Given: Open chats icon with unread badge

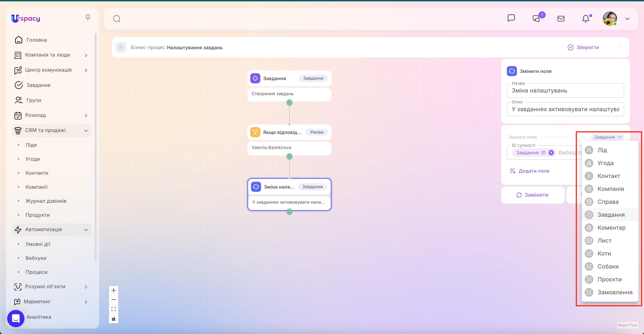Looking at the screenshot, I should 536,18.
